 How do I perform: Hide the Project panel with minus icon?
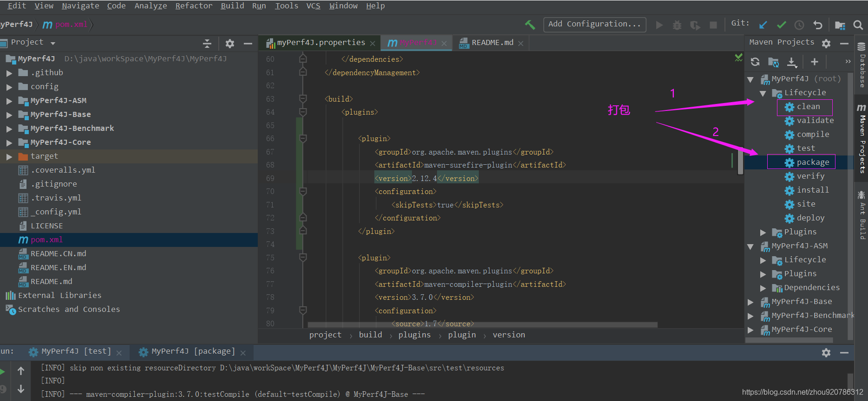248,43
